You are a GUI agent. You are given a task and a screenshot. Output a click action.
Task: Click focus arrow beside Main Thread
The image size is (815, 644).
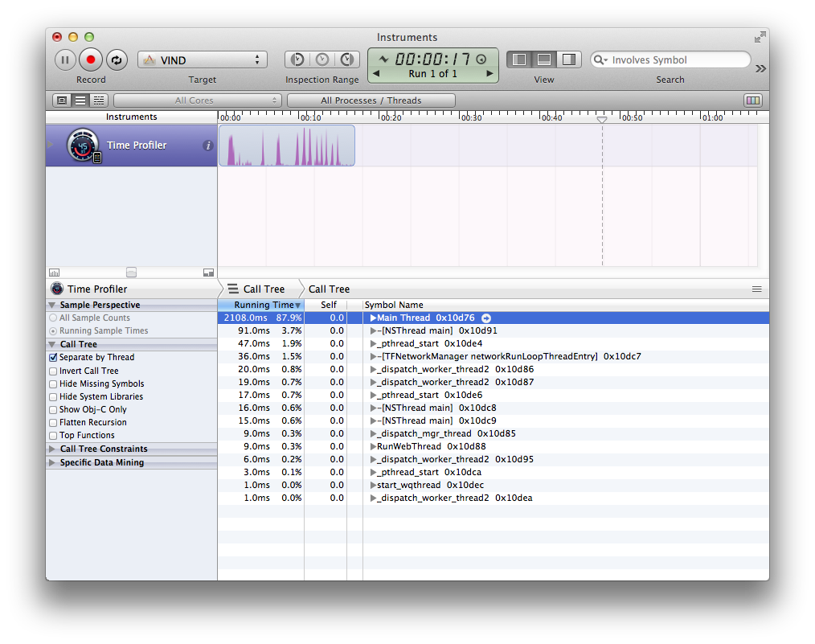(x=486, y=318)
